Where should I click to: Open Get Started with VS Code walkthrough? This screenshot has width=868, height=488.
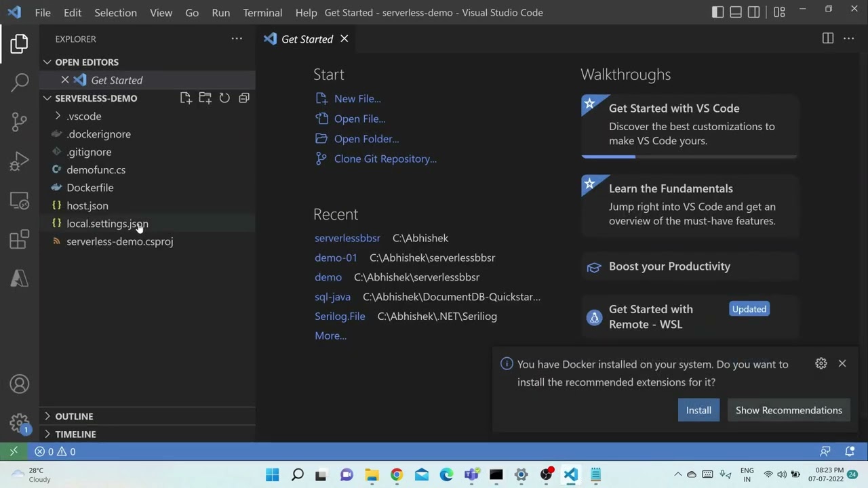(x=690, y=125)
